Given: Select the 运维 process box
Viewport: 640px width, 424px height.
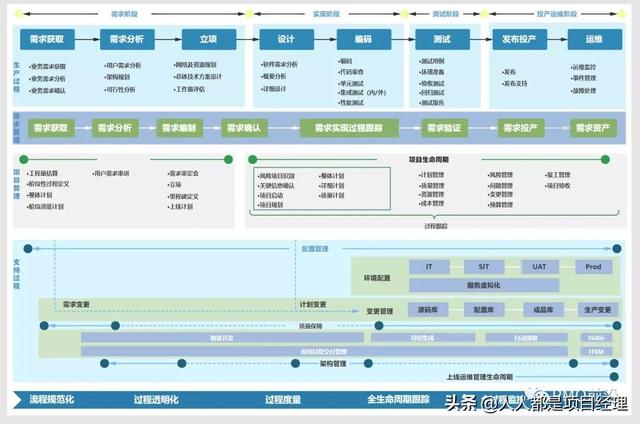Looking at the screenshot, I should tap(594, 39).
